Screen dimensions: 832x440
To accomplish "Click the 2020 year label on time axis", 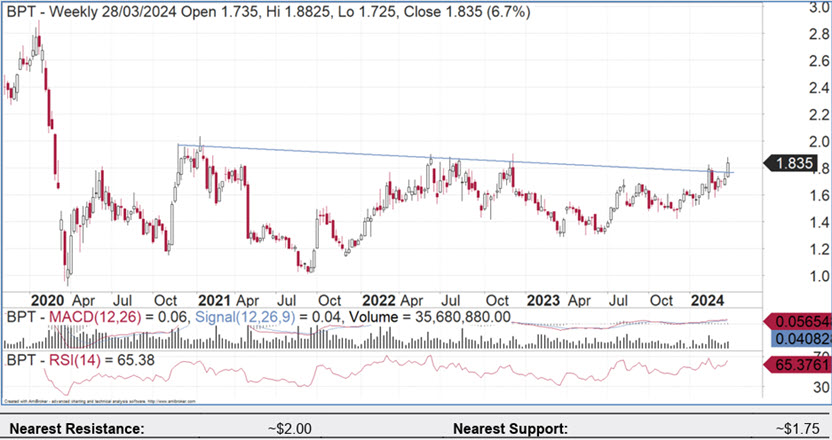I will 47,300.
